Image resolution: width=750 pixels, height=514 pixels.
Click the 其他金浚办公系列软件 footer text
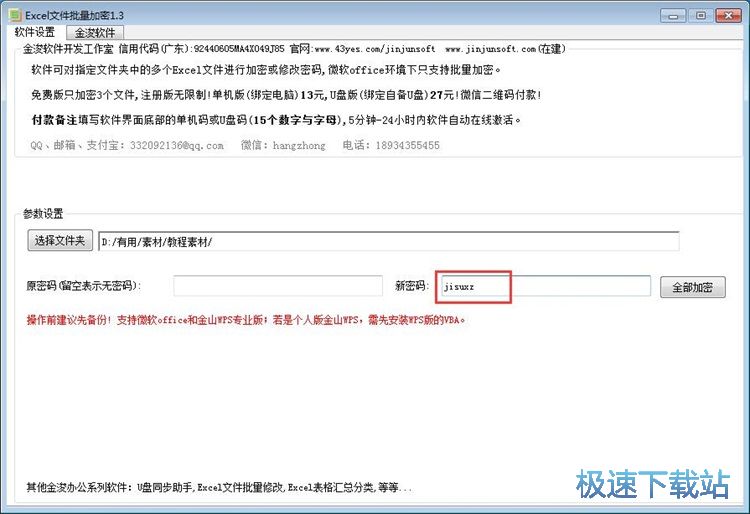click(x=219, y=487)
